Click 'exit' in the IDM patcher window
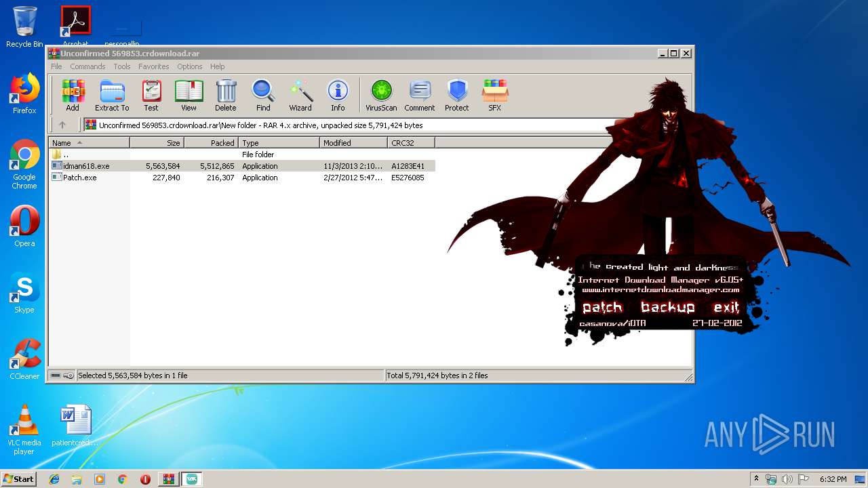868x488 pixels. click(726, 308)
